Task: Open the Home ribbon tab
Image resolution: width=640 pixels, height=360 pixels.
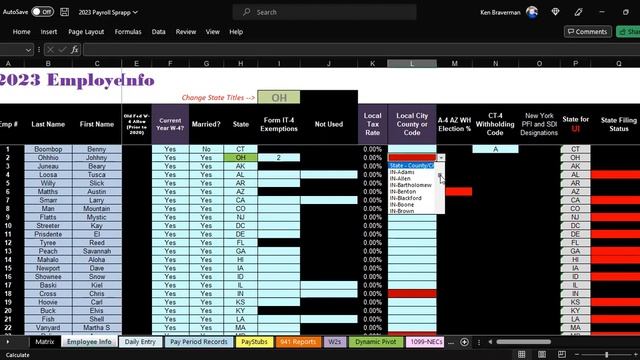Action: click(x=21, y=31)
